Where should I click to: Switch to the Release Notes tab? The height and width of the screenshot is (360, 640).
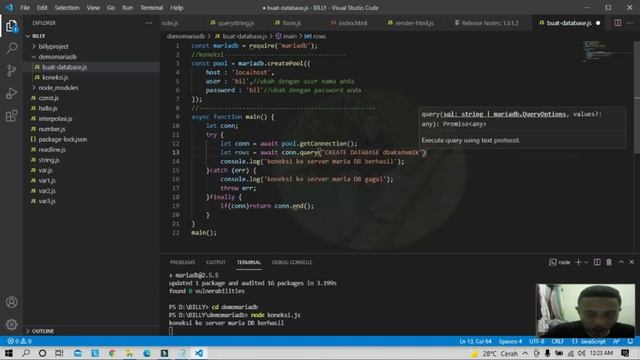point(486,23)
